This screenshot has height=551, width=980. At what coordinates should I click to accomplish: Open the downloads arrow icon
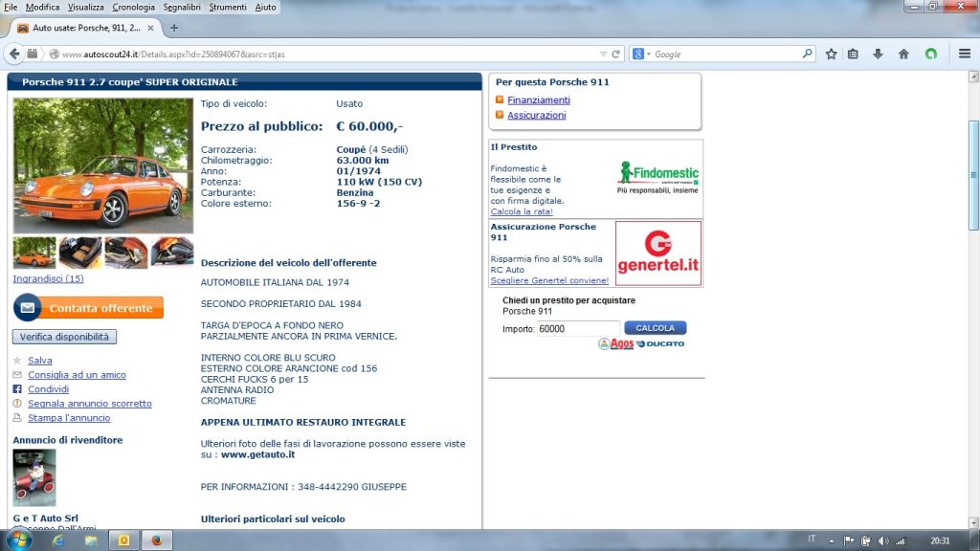[878, 55]
